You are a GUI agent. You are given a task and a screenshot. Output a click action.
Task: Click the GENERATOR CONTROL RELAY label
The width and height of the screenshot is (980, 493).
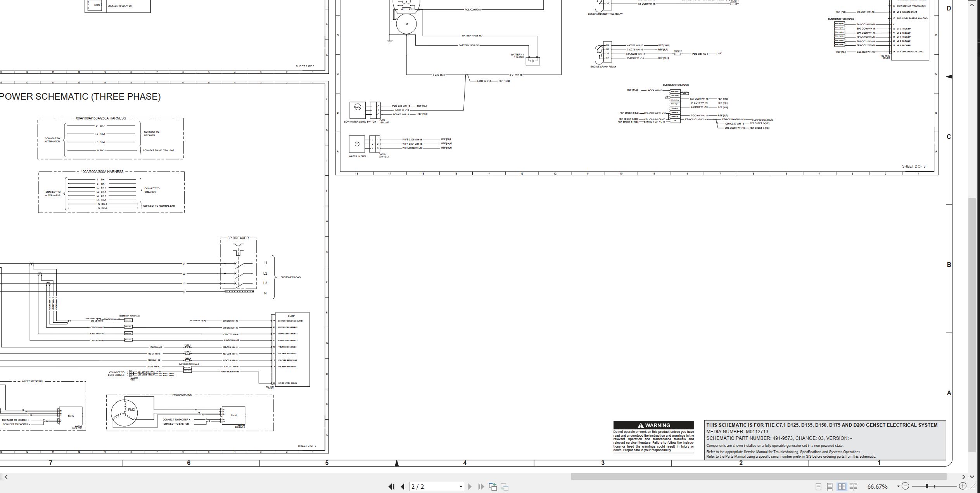point(605,14)
